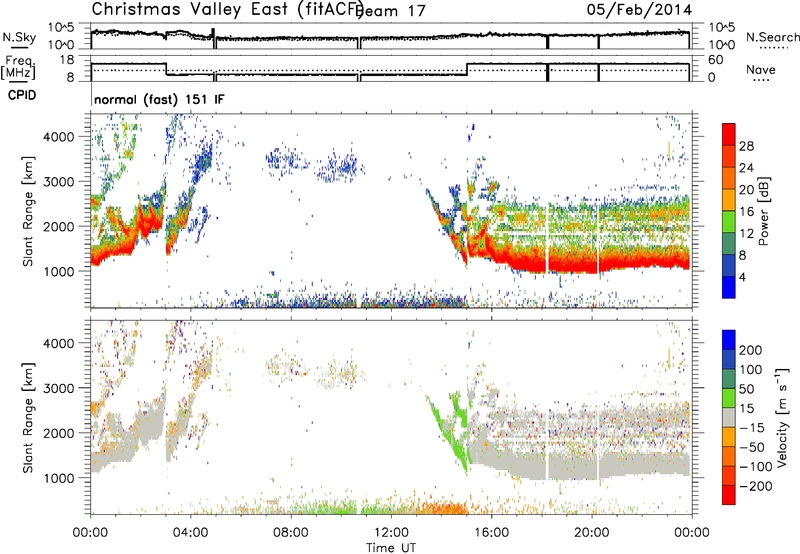The width and height of the screenshot is (800, 554).
Task: Click the 50 velocity color bar label
Action: [746, 389]
